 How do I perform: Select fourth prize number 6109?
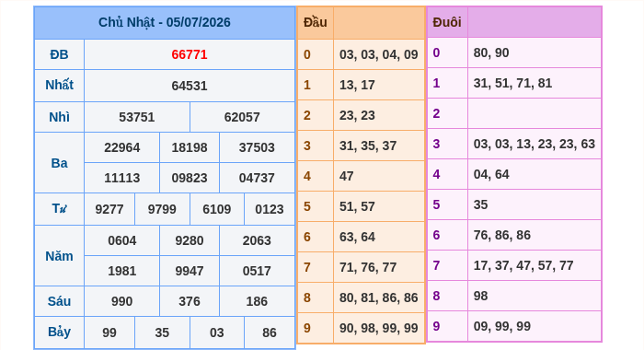pos(216,209)
